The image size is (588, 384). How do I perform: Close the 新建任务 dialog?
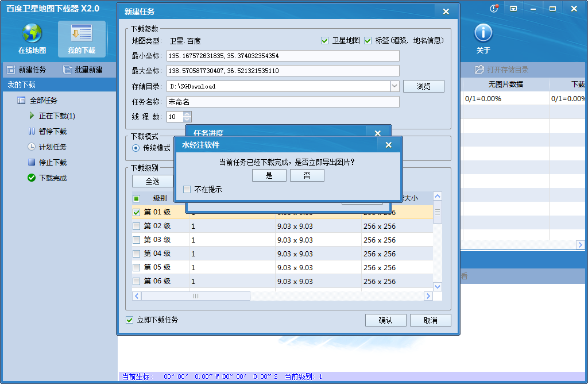(x=446, y=11)
